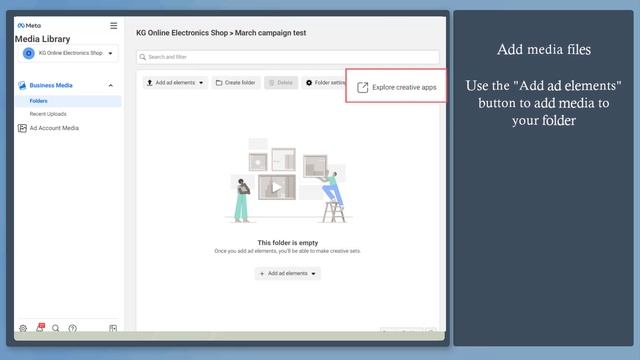Open the hamburger menu in sidebar

[113, 26]
